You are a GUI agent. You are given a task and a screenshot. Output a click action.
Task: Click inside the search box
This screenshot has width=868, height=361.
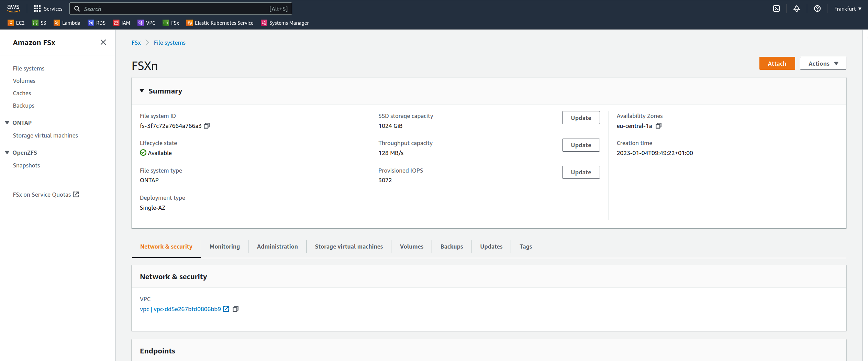point(181,9)
